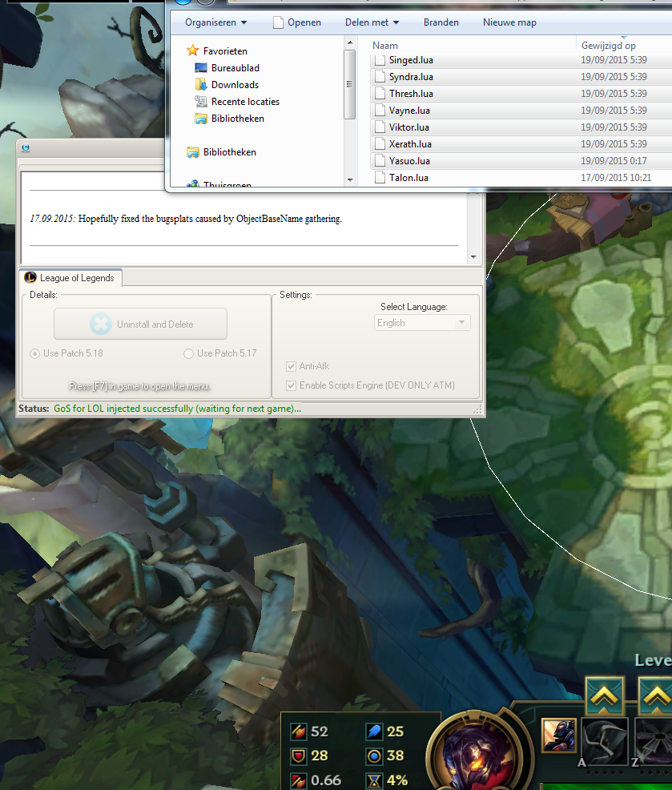
Task: Open the Organiseren dropdown in Explorer
Action: pyautogui.click(x=215, y=22)
